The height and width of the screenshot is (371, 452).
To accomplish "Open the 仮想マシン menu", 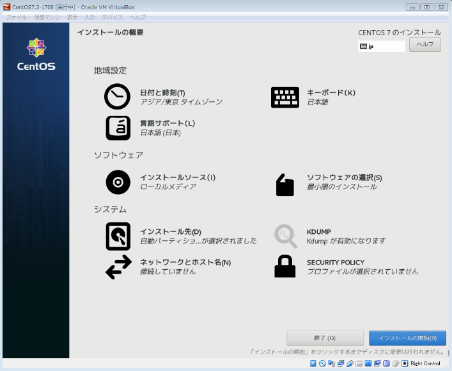I will [x=47, y=17].
